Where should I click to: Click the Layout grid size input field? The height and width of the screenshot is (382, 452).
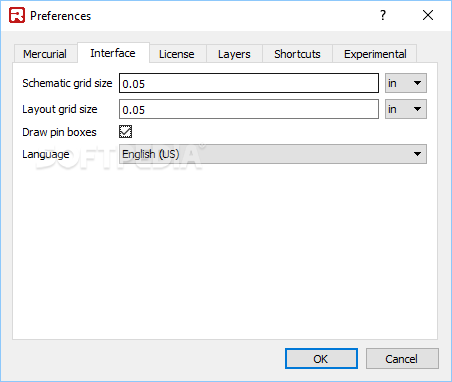pos(249,109)
